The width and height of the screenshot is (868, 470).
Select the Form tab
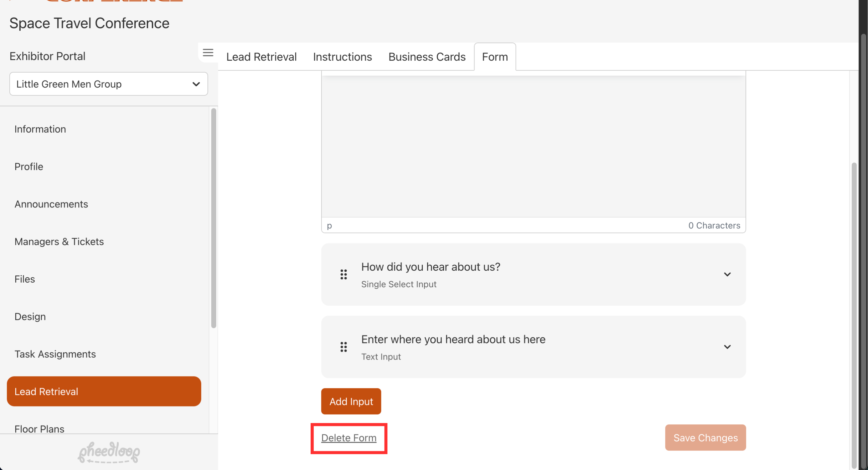(495, 57)
